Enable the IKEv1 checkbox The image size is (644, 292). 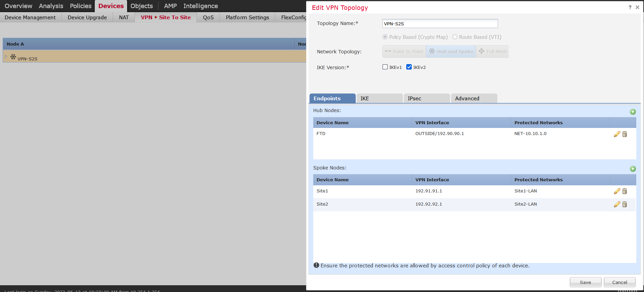pyautogui.click(x=385, y=67)
